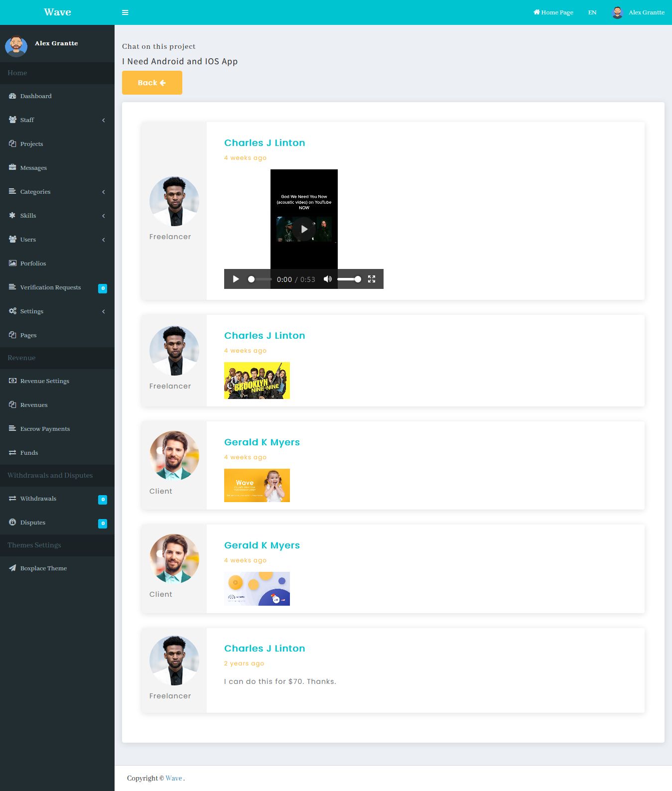
Task: Click Gerald K Myers avatar beside Wave banner
Action: tap(174, 456)
